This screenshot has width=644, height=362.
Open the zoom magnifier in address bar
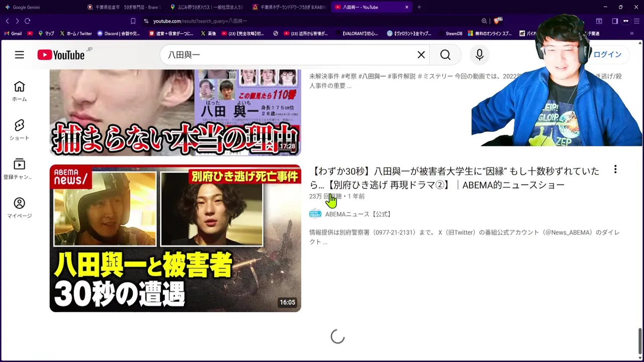click(484, 21)
